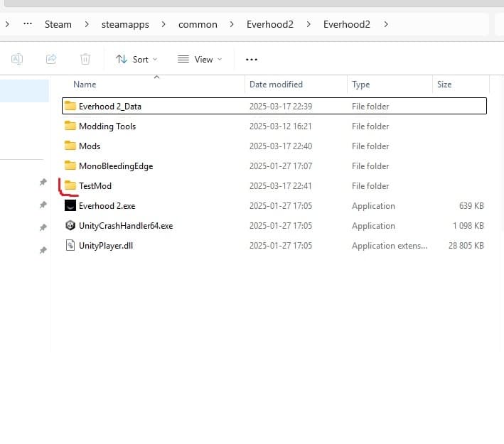This screenshot has height=444, width=504.
Task: Click the highlighted navigation pane item
Action: [24, 91]
